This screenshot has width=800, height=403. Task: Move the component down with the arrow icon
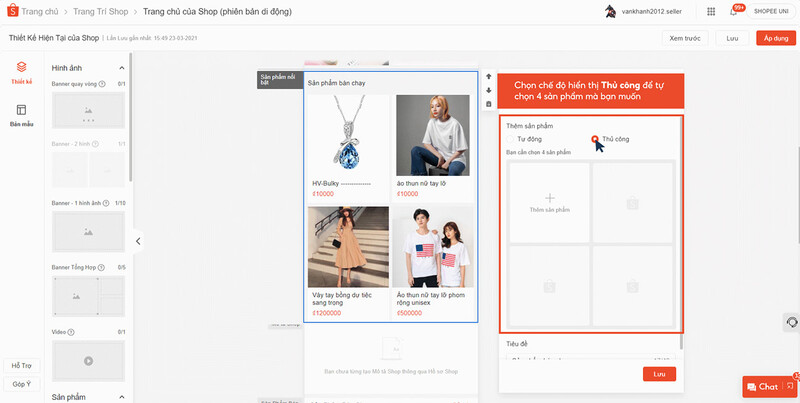tap(488, 90)
